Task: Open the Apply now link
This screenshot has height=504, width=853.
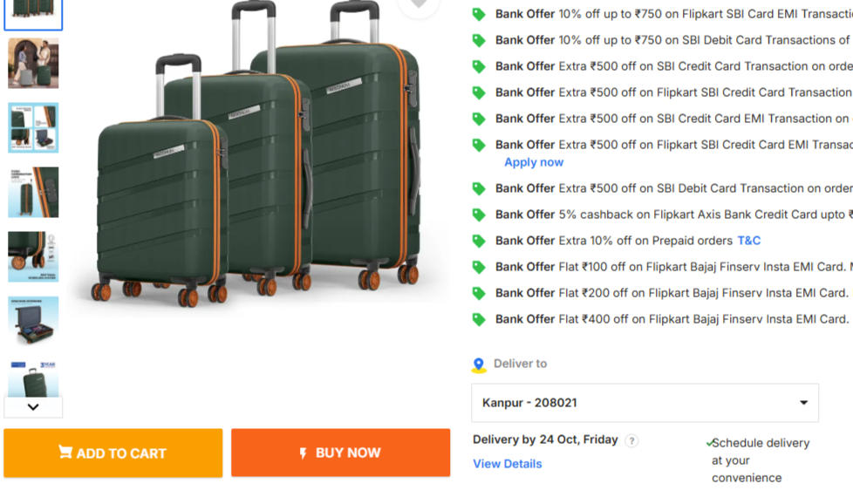Action: point(534,162)
